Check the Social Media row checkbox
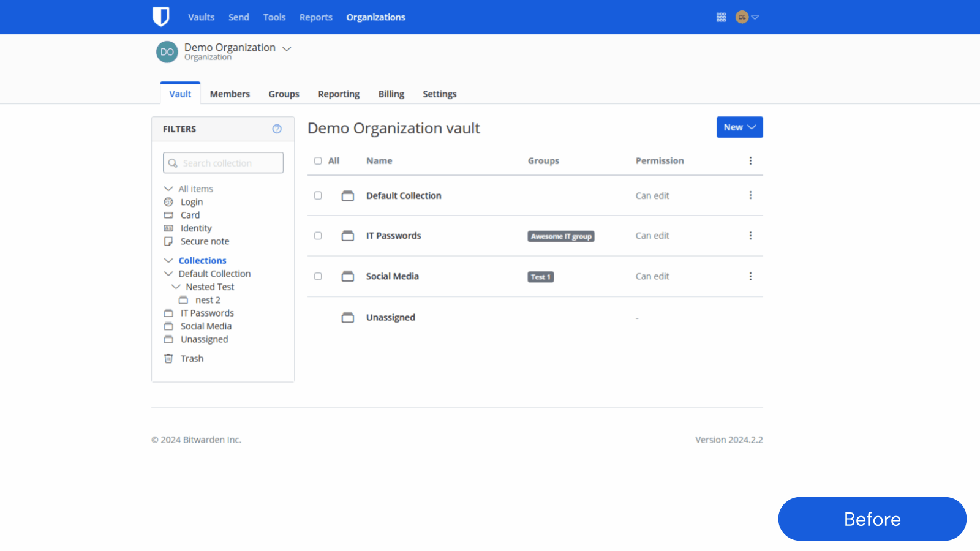The width and height of the screenshot is (980, 551). [x=318, y=276]
